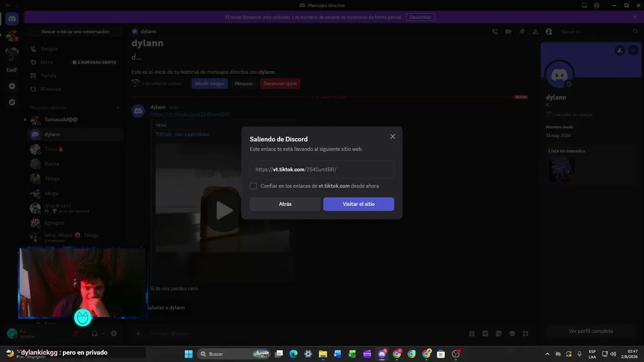
Task: Open the gift picker icon
Action: point(472,333)
